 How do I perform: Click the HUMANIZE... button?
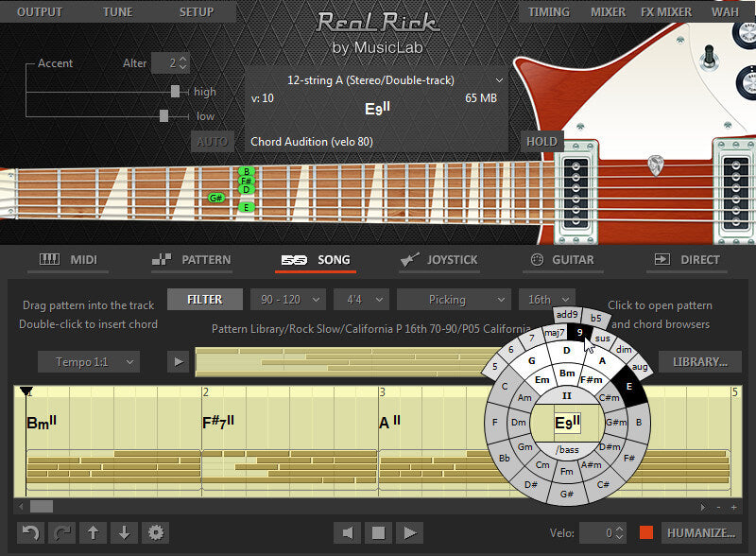coord(700,533)
